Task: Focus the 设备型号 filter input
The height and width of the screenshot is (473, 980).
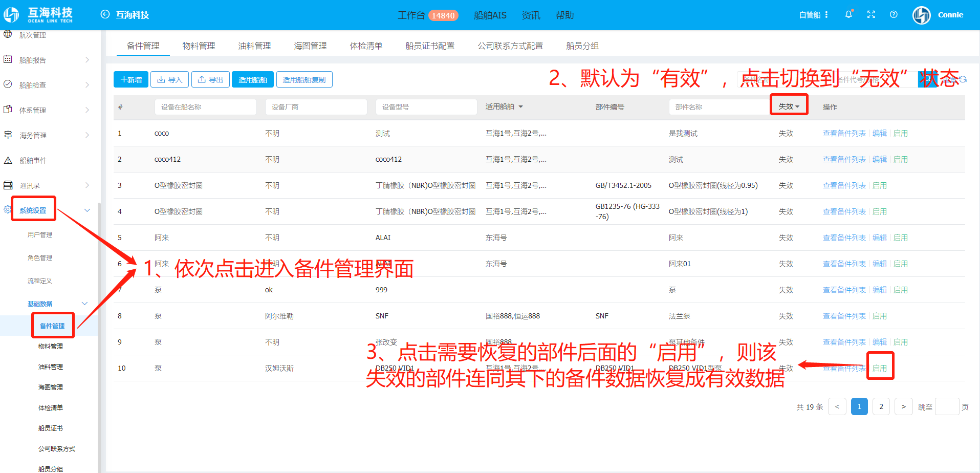Action: [426, 107]
